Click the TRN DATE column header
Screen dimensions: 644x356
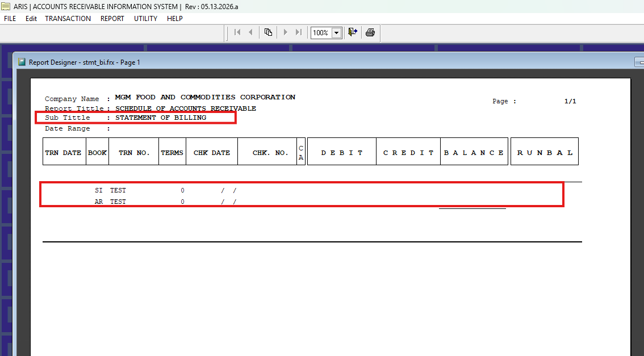coord(65,152)
